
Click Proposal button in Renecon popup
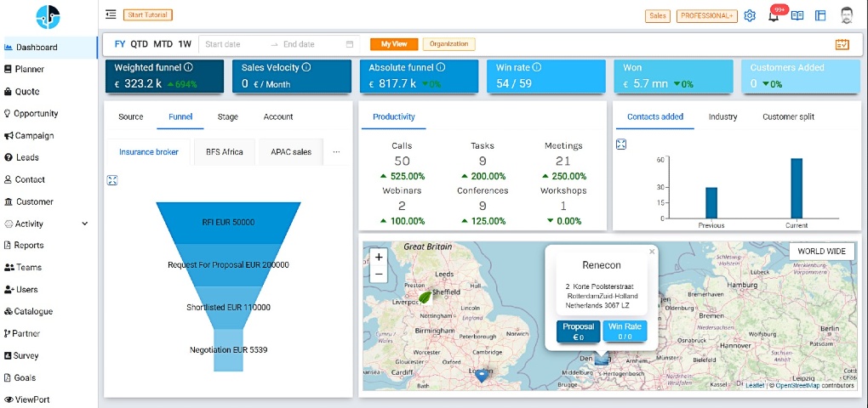pos(579,331)
